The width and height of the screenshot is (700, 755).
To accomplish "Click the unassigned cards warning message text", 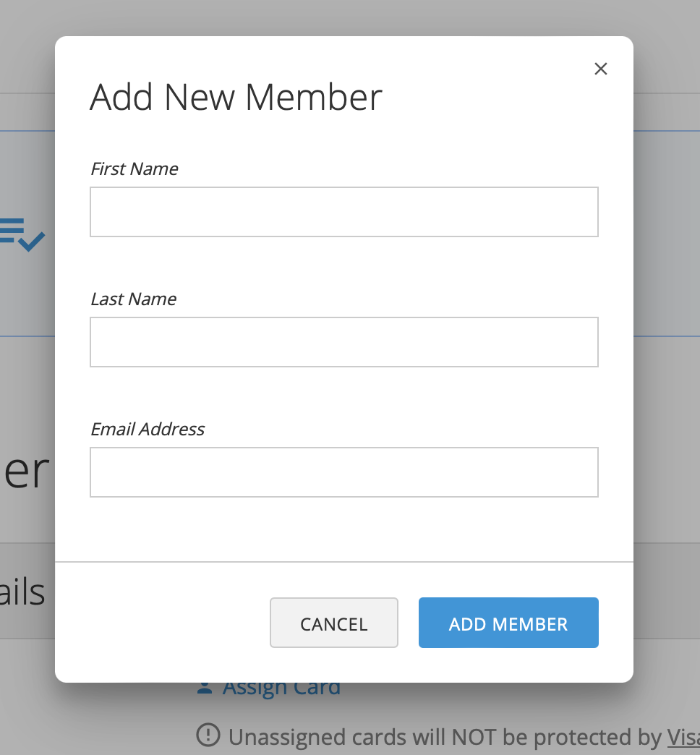I will [434, 736].
